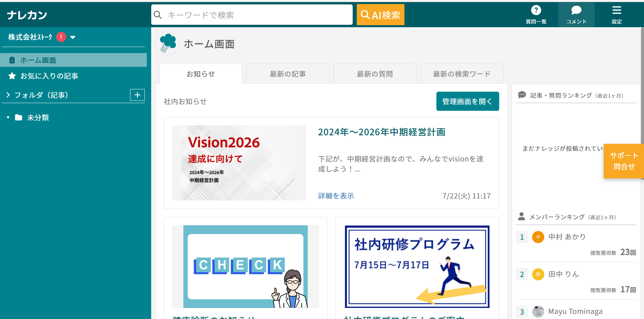The width and height of the screenshot is (644, 319).
Task: Open the 株式会社ストーク company dropdown arrow
Action: (73, 37)
